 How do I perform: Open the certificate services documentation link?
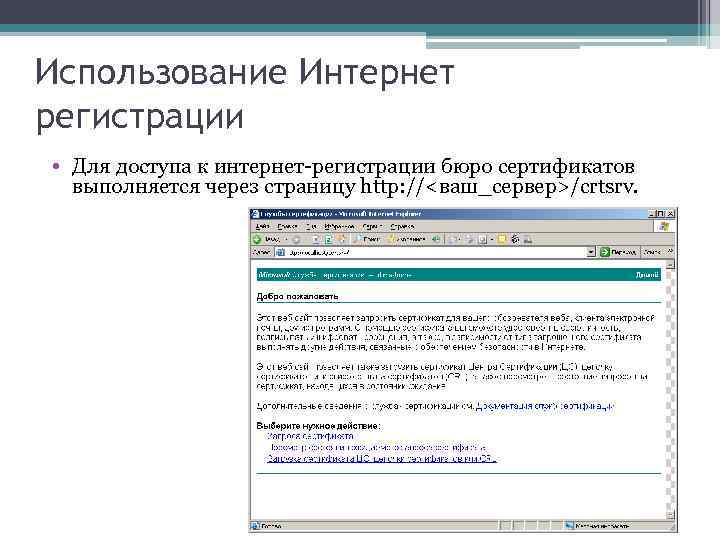pyautogui.click(x=544, y=406)
